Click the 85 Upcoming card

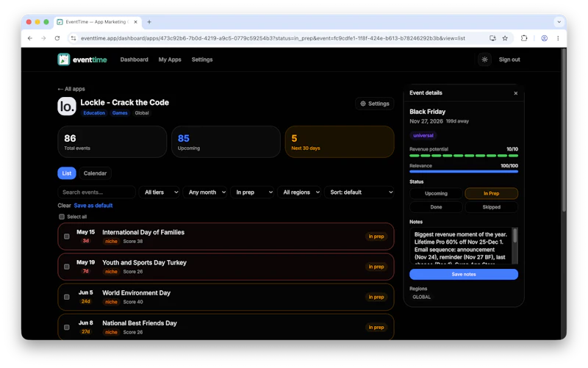(x=226, y=142)
